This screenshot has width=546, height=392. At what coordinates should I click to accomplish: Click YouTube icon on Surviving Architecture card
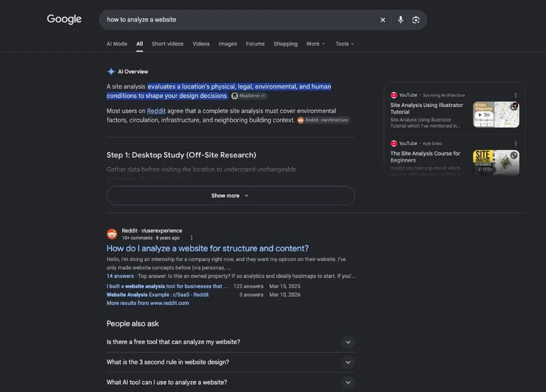point(394,95)
